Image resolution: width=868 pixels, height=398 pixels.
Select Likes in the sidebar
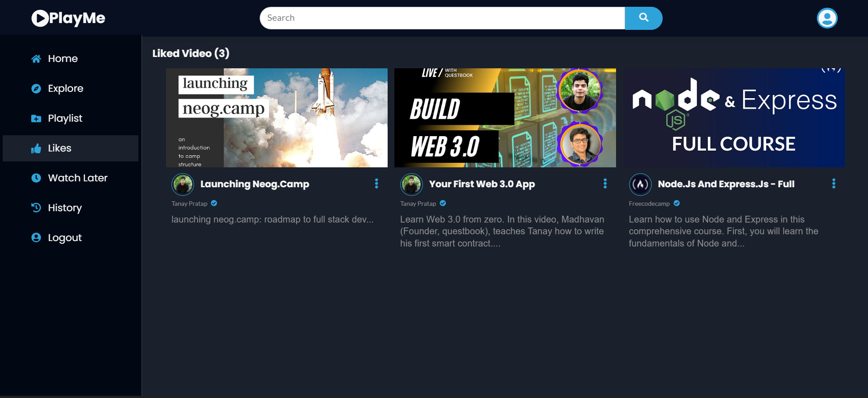click(x=71, y=148)
